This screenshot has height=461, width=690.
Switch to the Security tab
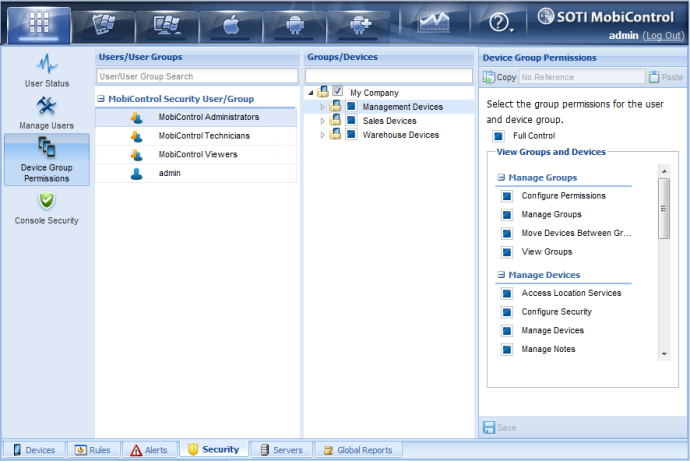click(214, 449)
